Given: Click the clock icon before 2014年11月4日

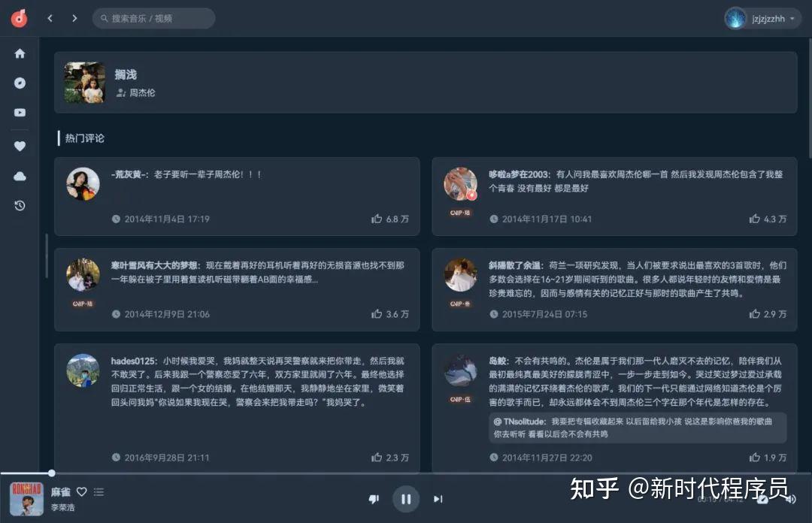Looking at the screenshot, I should click(x=116, y=219).
